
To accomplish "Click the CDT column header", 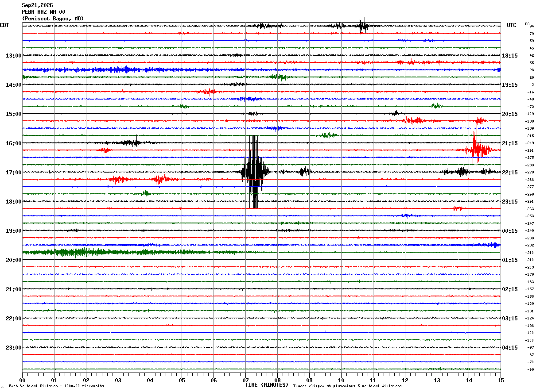I will pyautogui.click(x=4, y=25).
